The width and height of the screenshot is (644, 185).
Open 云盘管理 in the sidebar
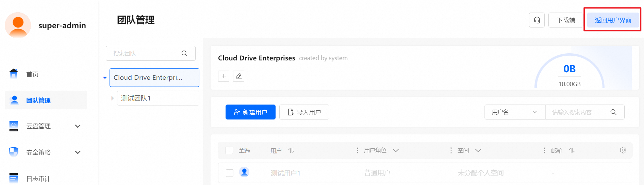[x=46, y=126]
